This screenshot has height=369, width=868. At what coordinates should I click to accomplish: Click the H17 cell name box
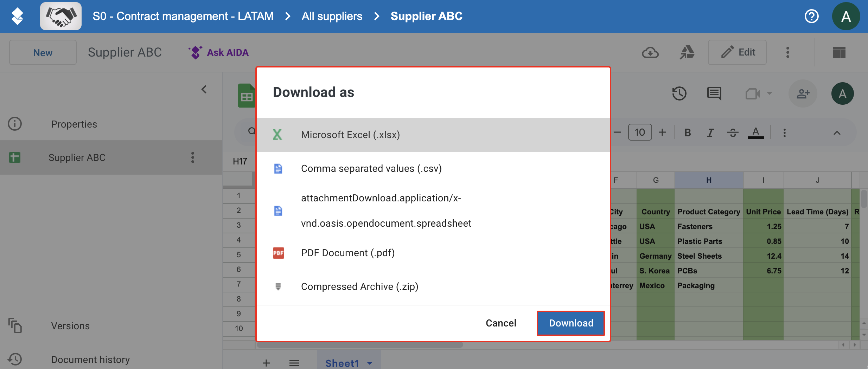point(240,161)
